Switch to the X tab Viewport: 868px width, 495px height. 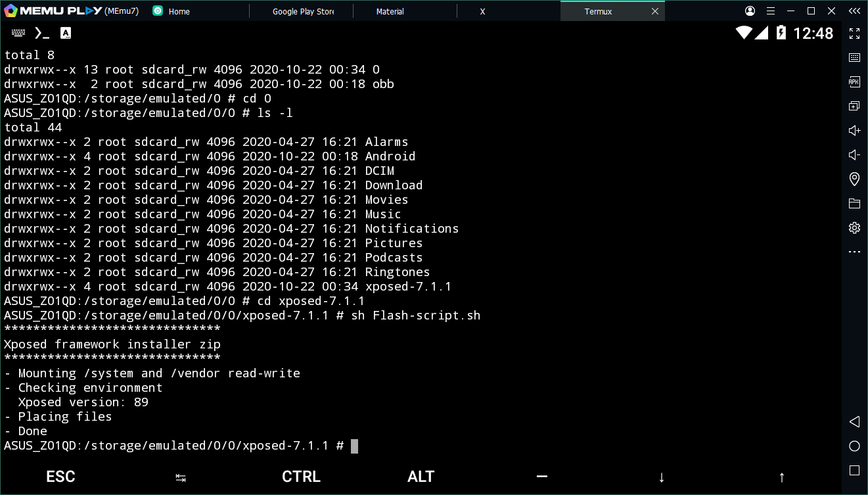click(482, 11)
